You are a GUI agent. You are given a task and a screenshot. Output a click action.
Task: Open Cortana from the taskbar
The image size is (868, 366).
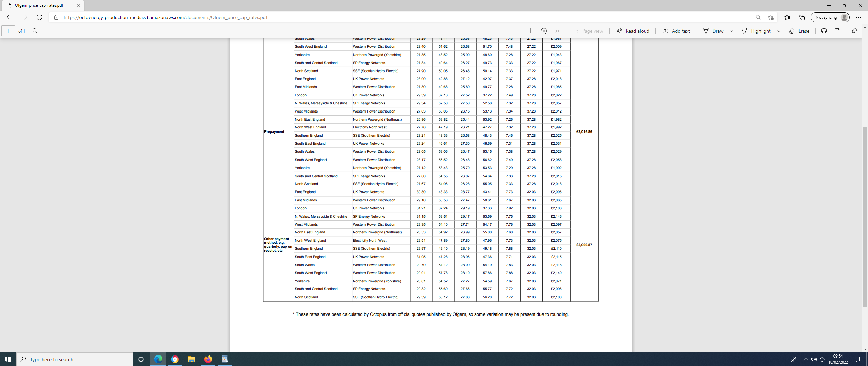coord(141,359)
